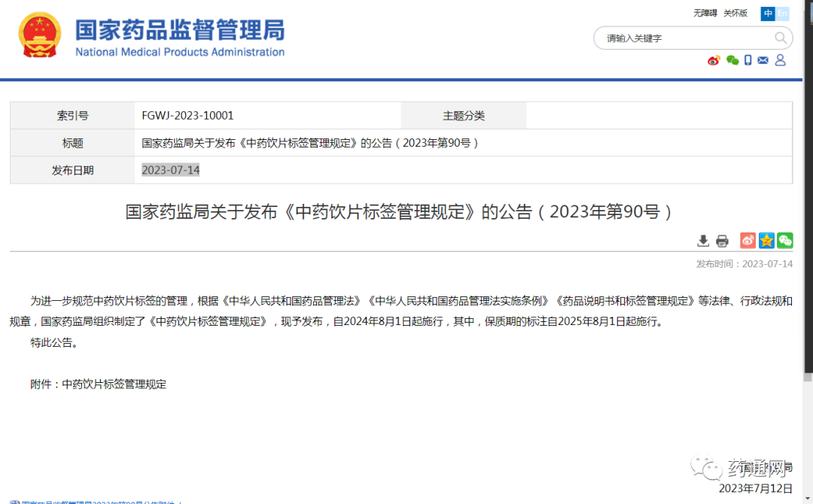This screenshot has width=813, height=504.
Task: Click the search magnifier icon
Action: click(x=781, y=38)
